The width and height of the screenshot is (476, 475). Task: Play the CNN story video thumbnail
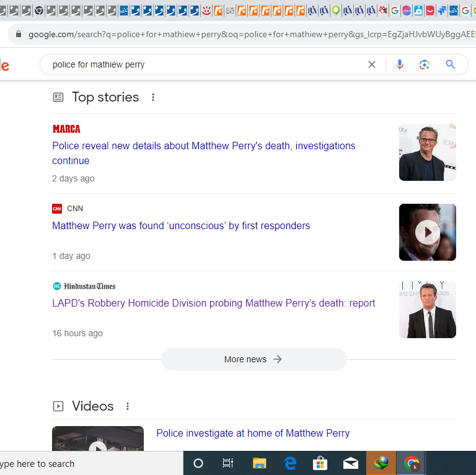(x=427, y=232)
